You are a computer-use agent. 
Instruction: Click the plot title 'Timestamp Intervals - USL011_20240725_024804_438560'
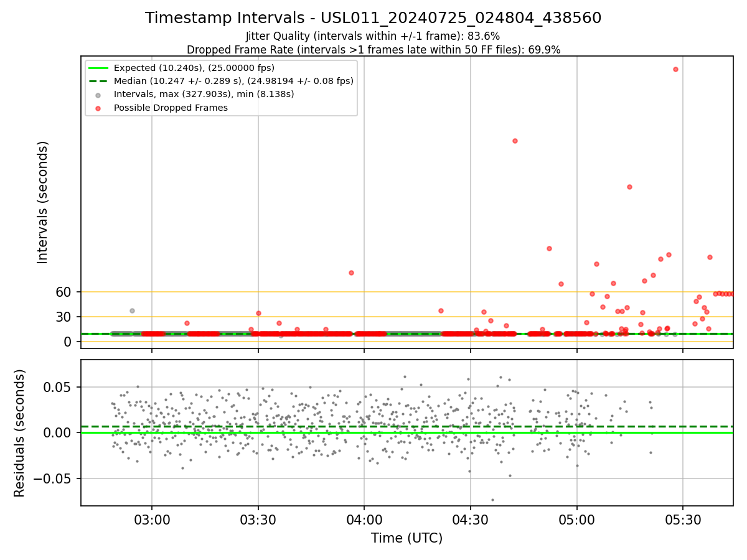374,18
